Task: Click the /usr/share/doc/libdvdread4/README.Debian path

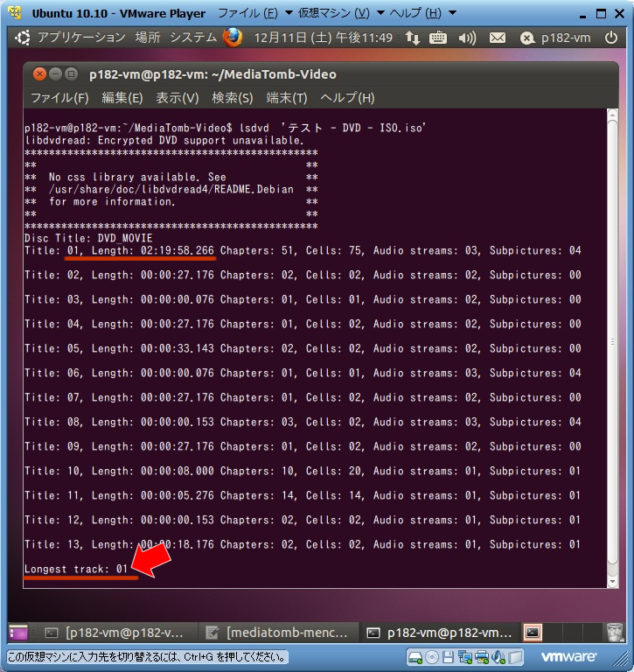Action: pos(171,189)
